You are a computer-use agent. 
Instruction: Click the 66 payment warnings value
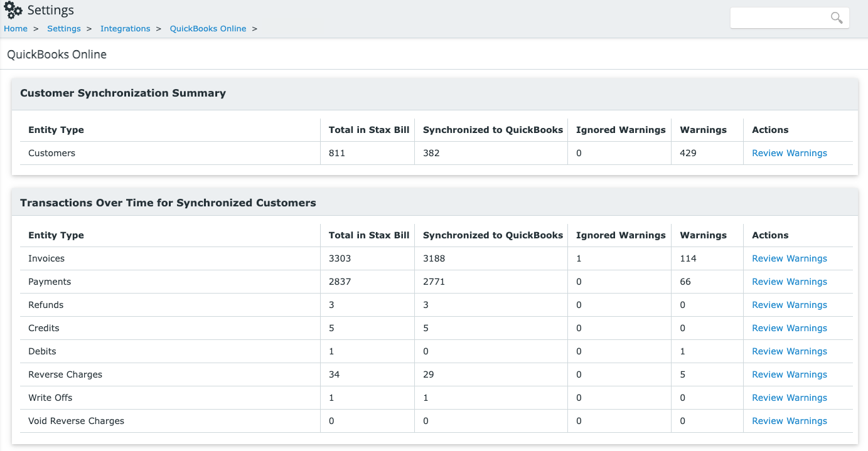click(685, 282)
